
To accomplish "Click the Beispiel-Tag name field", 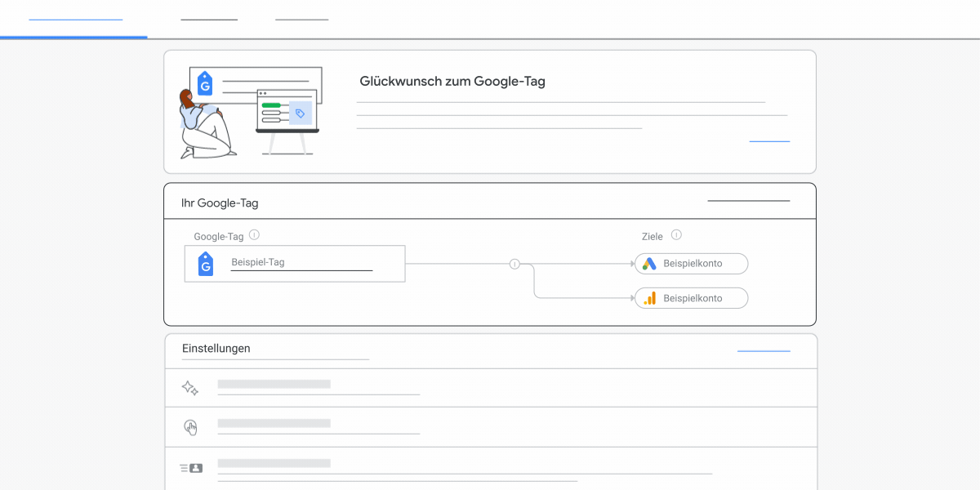I will pyautogui.click(x=301, y=261).
